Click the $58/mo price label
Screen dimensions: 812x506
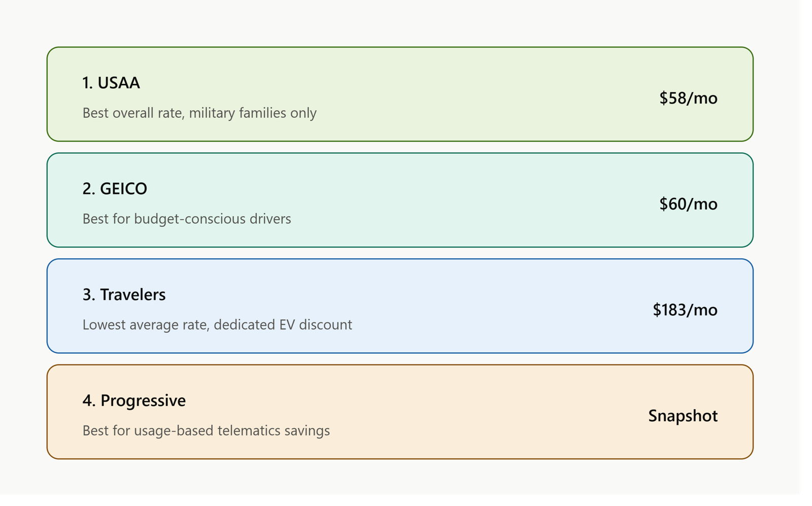tap(688, 98)
